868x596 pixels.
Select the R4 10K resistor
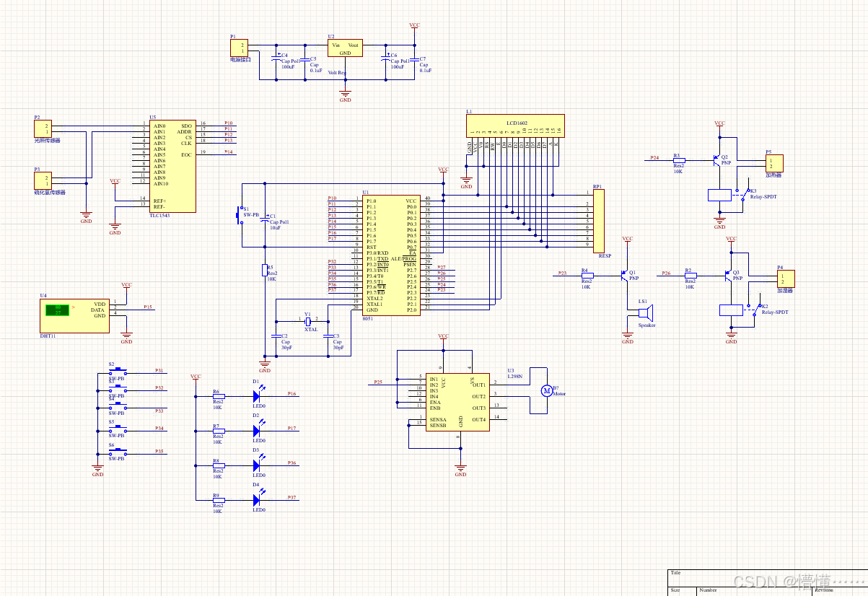[587, 276]
